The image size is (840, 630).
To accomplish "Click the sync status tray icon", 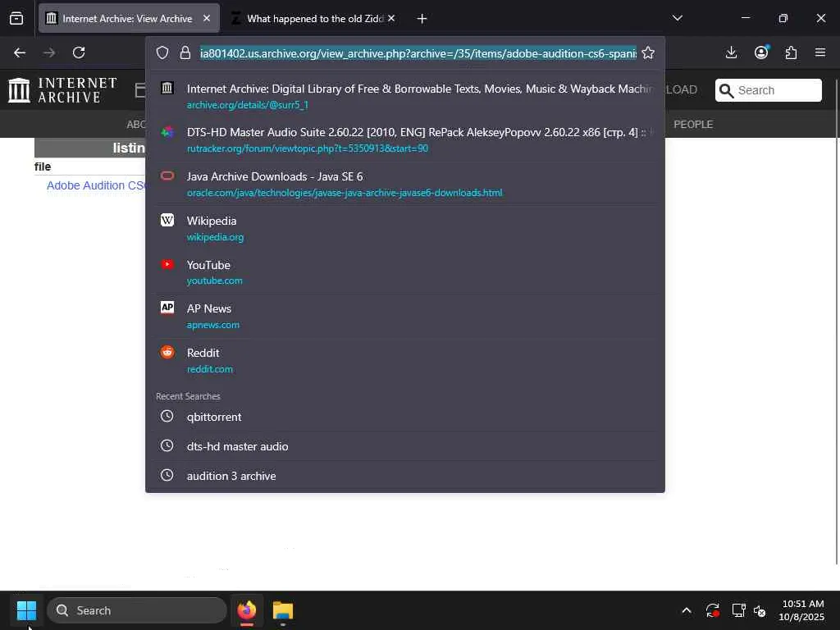I will pyautogui.click(x=713, y=610).
